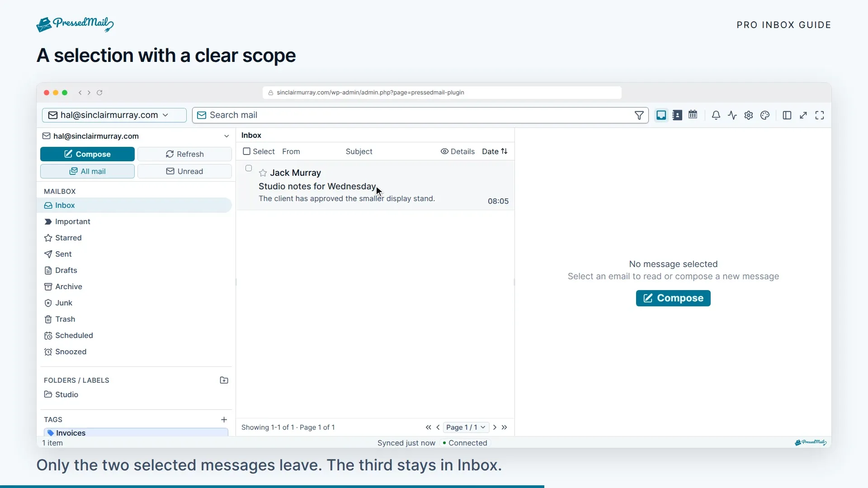Switch to the mail inbox view icon
The width and height of the screenshot is (868, 488).
[x=661, y=115]
